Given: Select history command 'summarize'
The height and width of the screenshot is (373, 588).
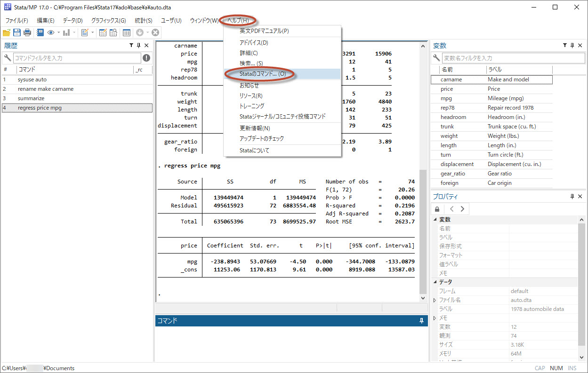Looking at the screenshot, I should pos(77,98).
